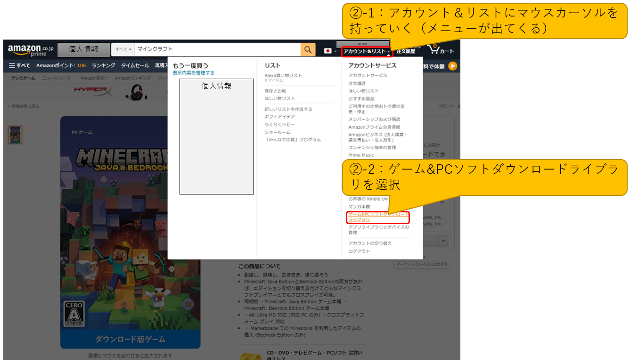Click the orange play arrow button
Image resolution: width=630 pixels, height=364 pixels.
(452, 66)
